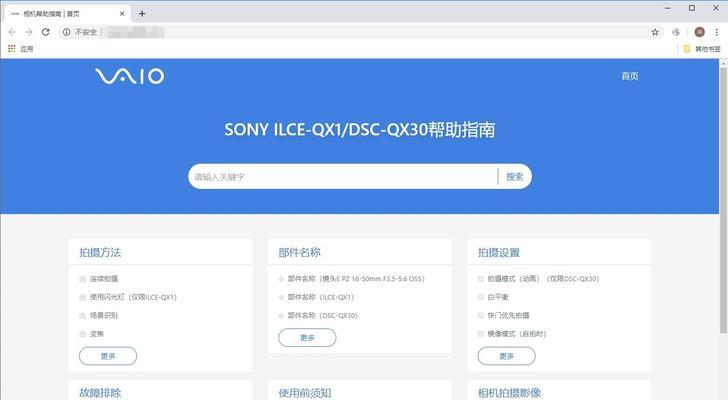
Task: Click the bullet icon beside 部件名称 (DSC-QX30)
Action: coord(281,316)
